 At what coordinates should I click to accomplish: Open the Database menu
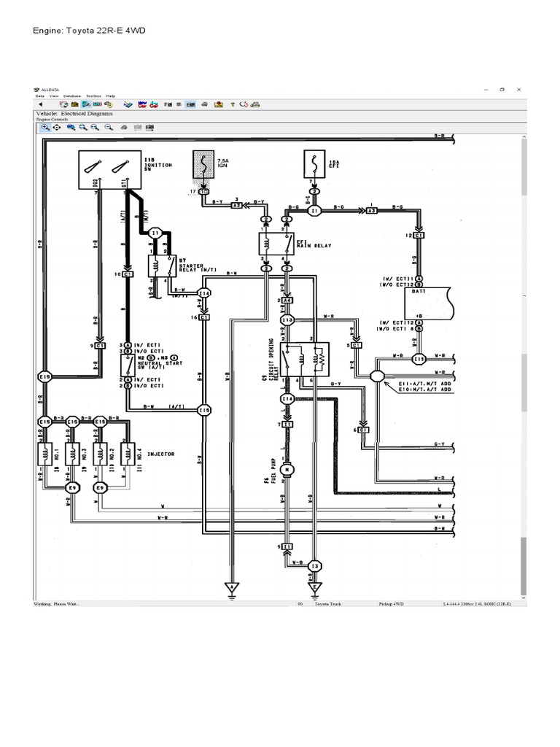(72, 96)
